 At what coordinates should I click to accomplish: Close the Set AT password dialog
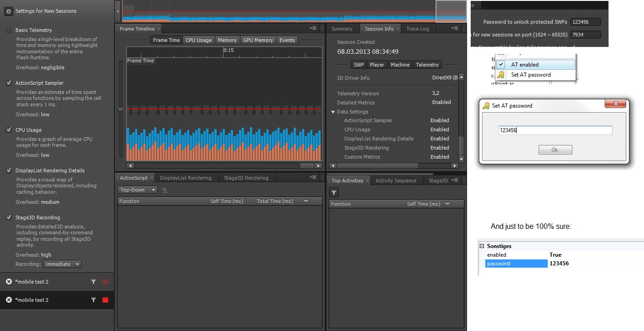click(x=615, y=104)
